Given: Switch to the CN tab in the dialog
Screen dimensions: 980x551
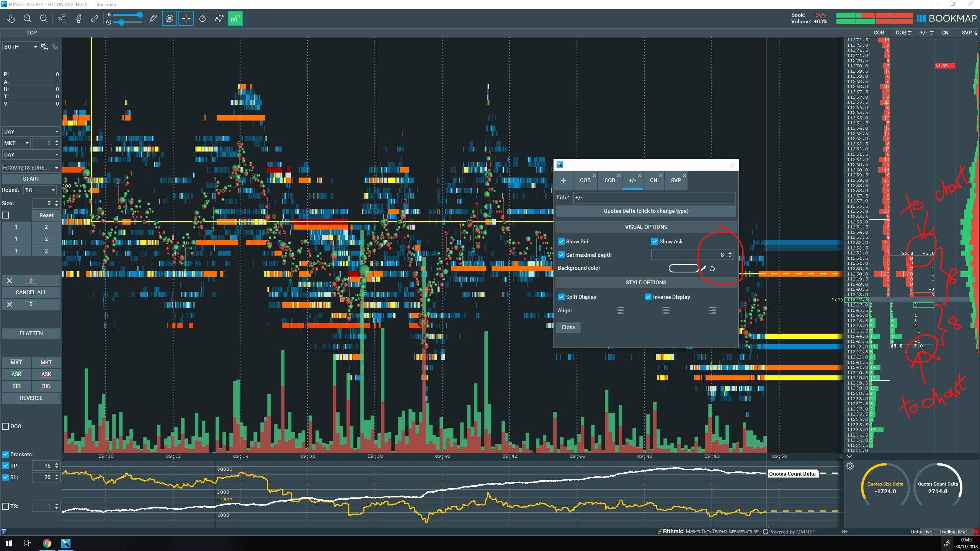Looking at the screenshot, I should 653,180.
